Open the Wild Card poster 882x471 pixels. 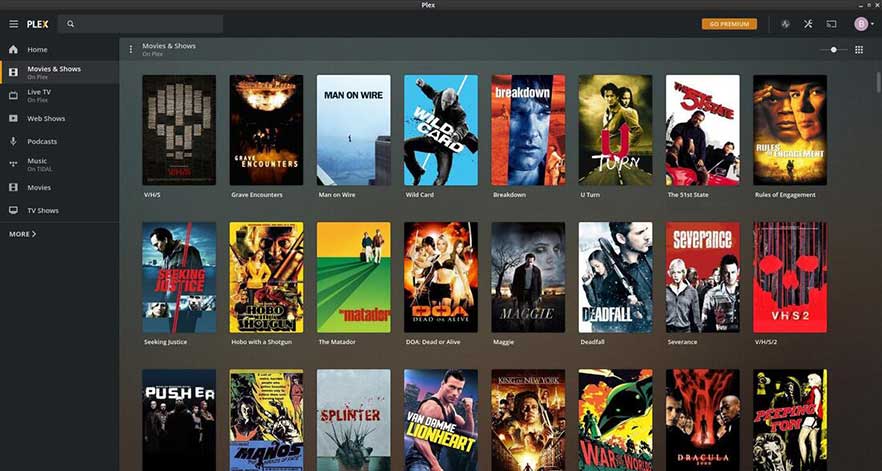pyautogui.click(x=441, y=130)
